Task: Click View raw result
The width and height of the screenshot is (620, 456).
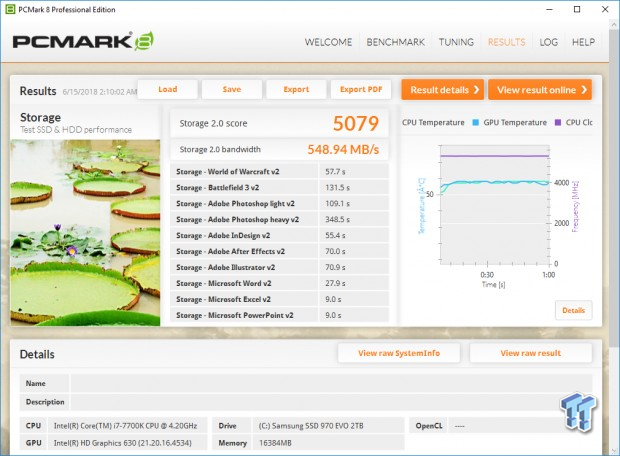Action: pyautogui.click(x=530, y=353)
